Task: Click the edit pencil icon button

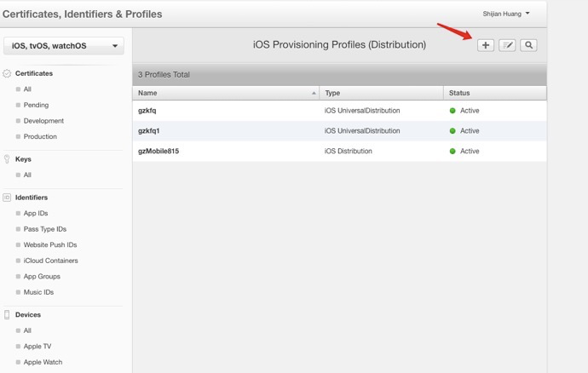Action: (x=507, y=45)
